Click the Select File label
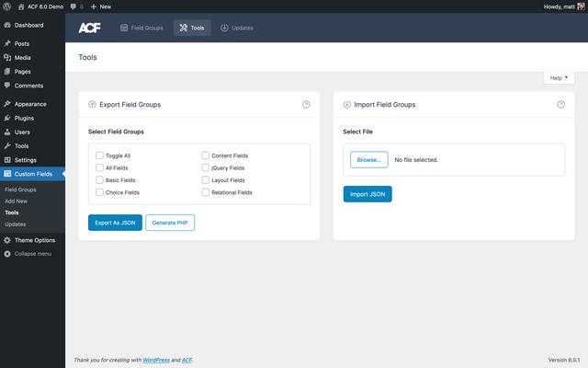The width and height of the screenshot is (588, 368). [x=357, y=132]
